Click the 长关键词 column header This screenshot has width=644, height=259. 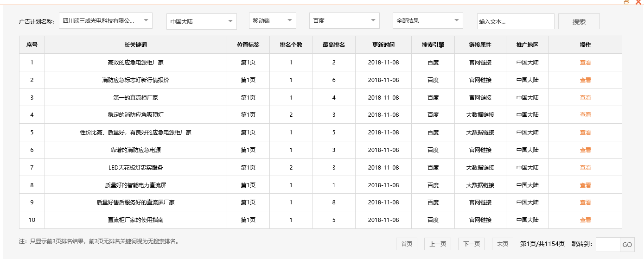coord(136,45)
